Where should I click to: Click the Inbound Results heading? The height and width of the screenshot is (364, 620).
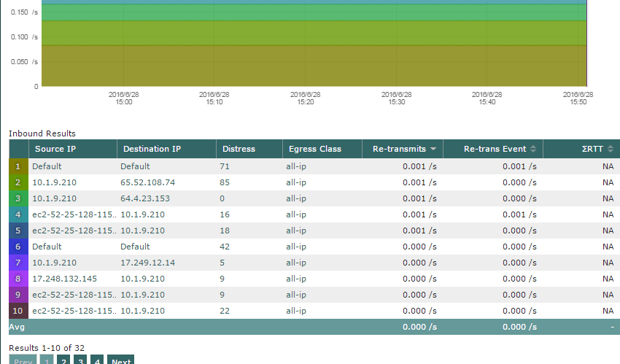click(x=42, y=133)
